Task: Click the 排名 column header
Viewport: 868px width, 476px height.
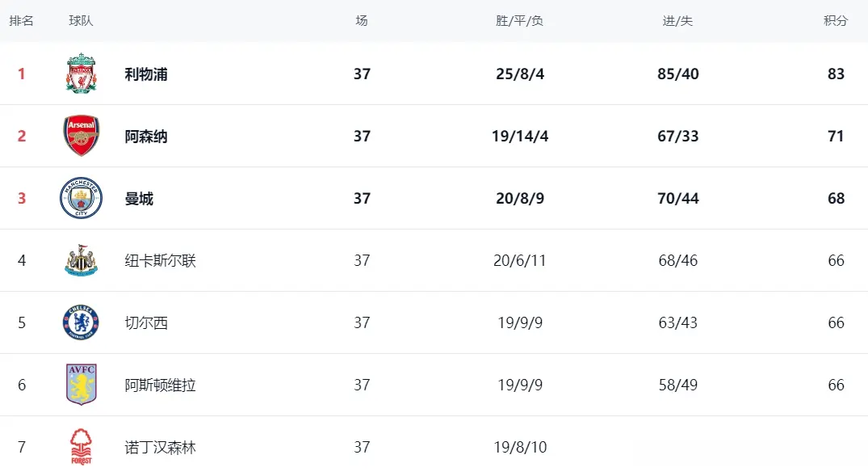Action: coord(22,21)
